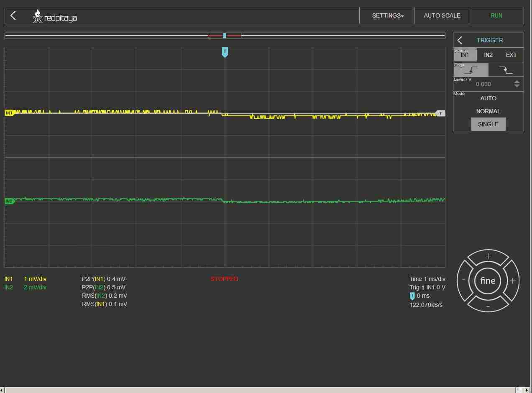Select falling edge trigger icon
This screenshot has width=532, height=393.
pos(506,70)
